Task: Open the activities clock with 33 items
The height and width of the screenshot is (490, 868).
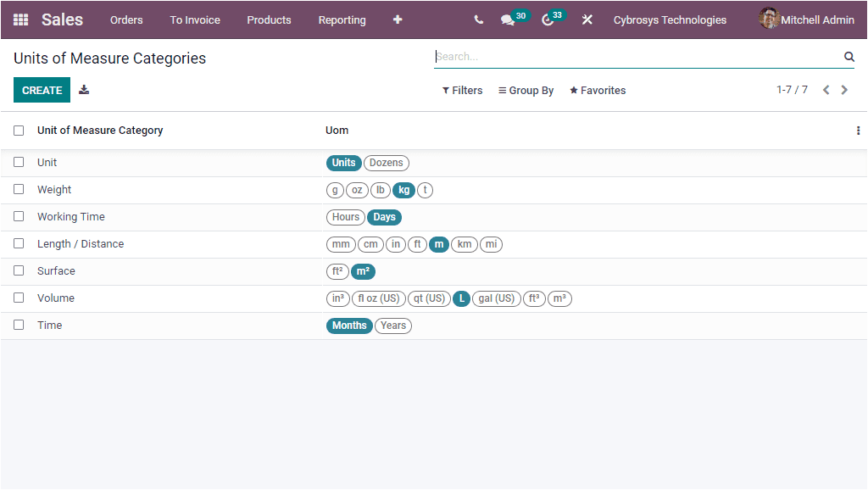Action: pos(545,19)
